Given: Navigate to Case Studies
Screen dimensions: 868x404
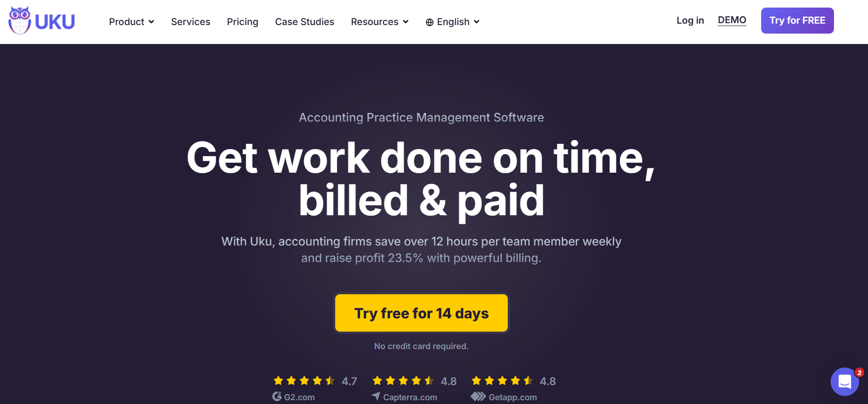Looking at the screenshot, I should pyautogui.click(x=304, y=22).
